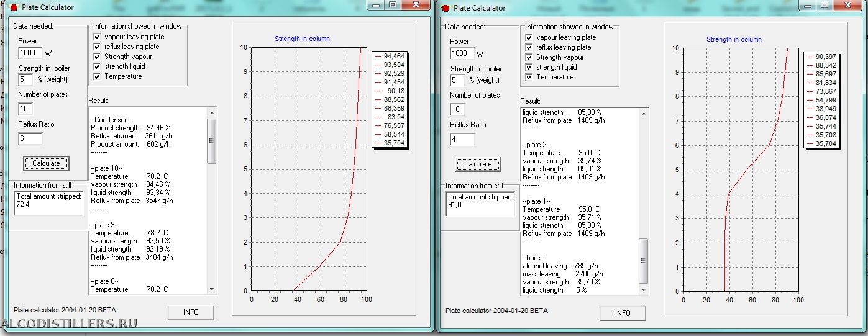Click '--boiler--' header in right results
Screen dimensions: 868x336
point(534,258)
